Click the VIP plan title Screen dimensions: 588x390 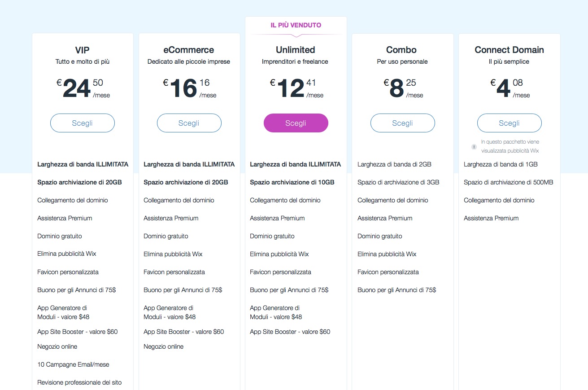pyautogui.click(x=83, y=50)
